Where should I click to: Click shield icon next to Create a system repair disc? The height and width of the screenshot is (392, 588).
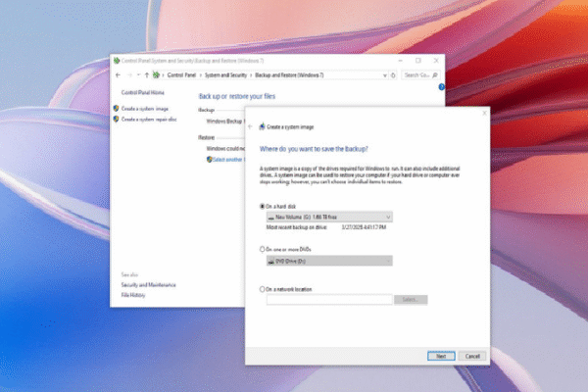[x=116, y=119]
